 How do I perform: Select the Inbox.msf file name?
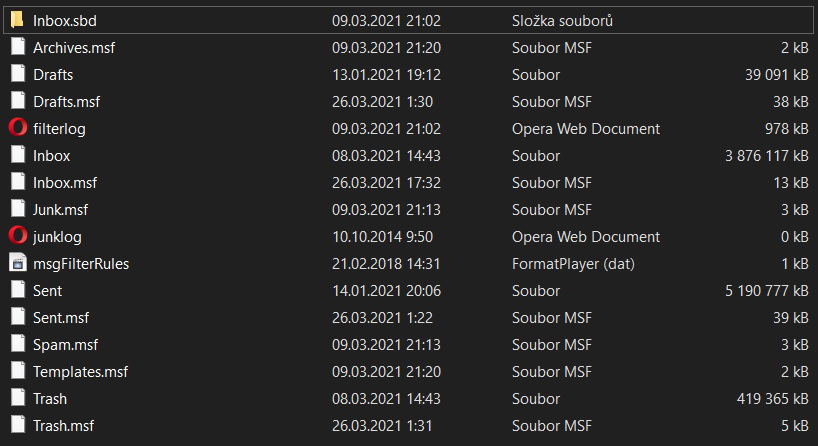pyautogui.click(x=65, y=182)
